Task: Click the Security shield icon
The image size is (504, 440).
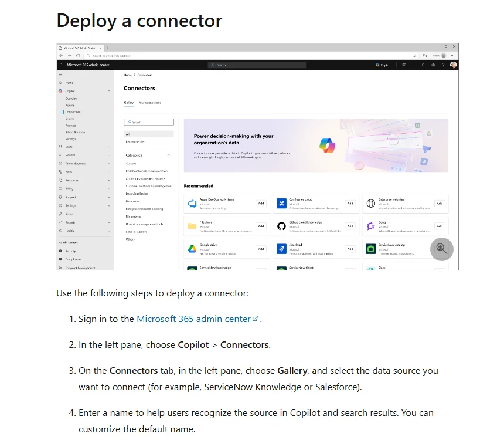Action: 60,251
